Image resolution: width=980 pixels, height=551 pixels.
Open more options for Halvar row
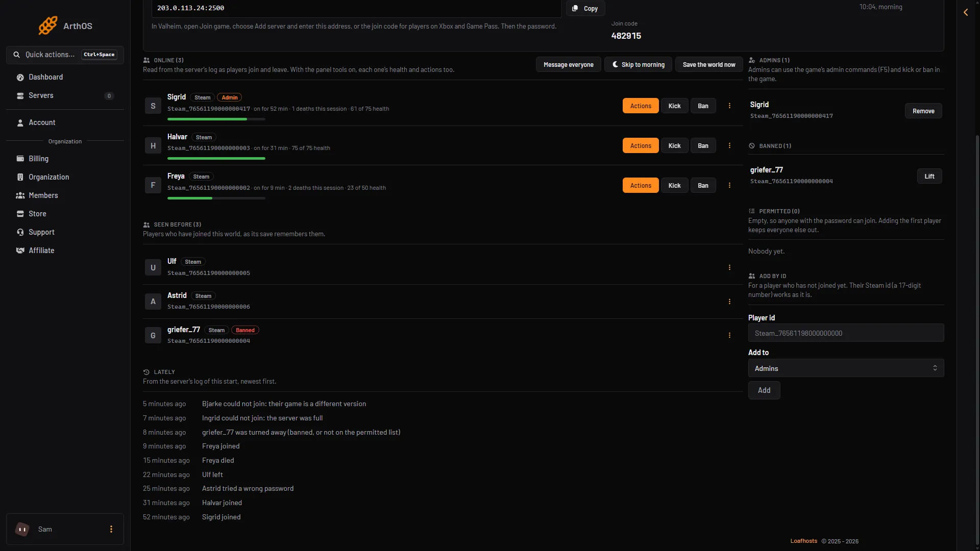coord(729,145)
